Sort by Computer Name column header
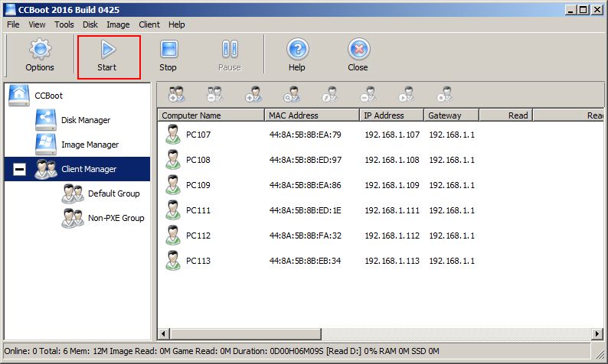Viewport: 608px width, 364px height. click(211, 115)
